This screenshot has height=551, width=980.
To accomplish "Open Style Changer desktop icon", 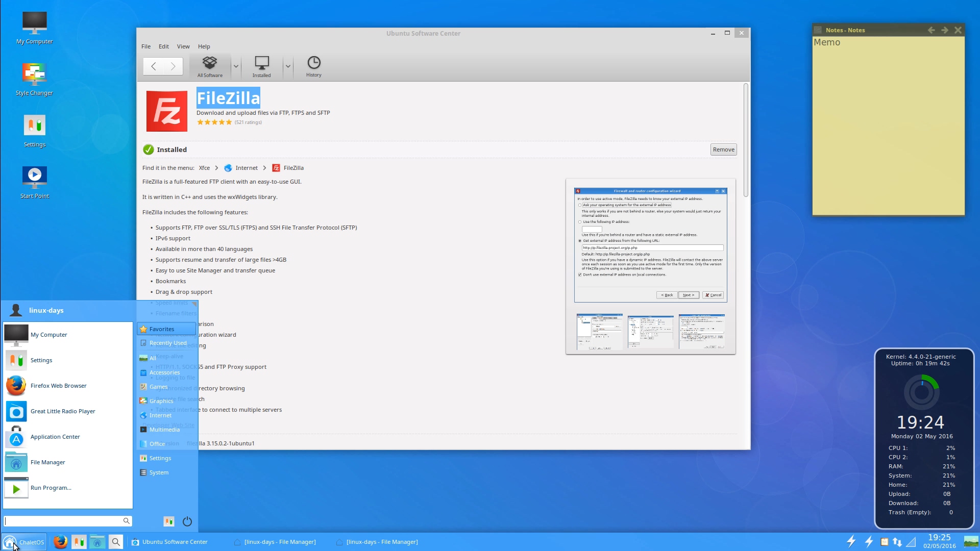I will point(34,80).
